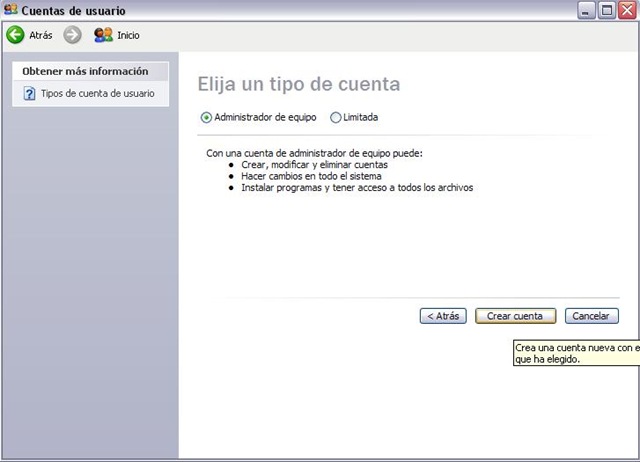
Task: Click the Cuentas de usuario title bar icon
Action: click(10, 10)
